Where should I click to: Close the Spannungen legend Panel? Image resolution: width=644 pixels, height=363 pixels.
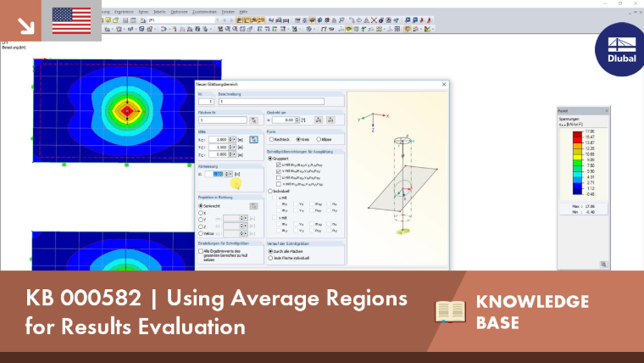pos(607,111)
